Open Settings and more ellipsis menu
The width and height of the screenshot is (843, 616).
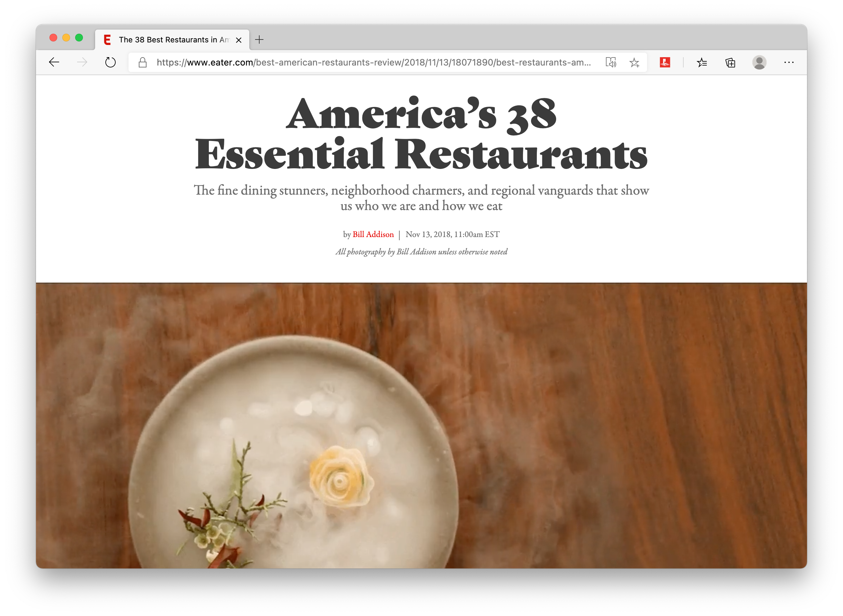(789, 62)
